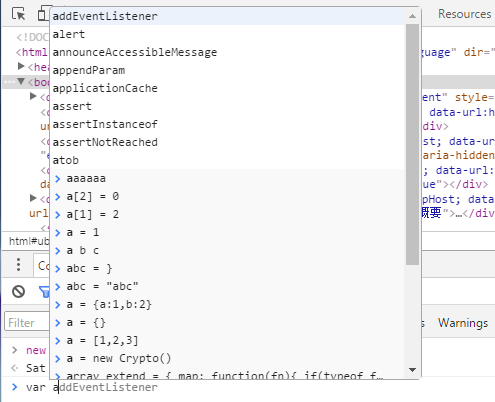The height and width of the screenshot is (402, 495).
Task: Select the previous console command starting with new
Action: coord(36,350)
